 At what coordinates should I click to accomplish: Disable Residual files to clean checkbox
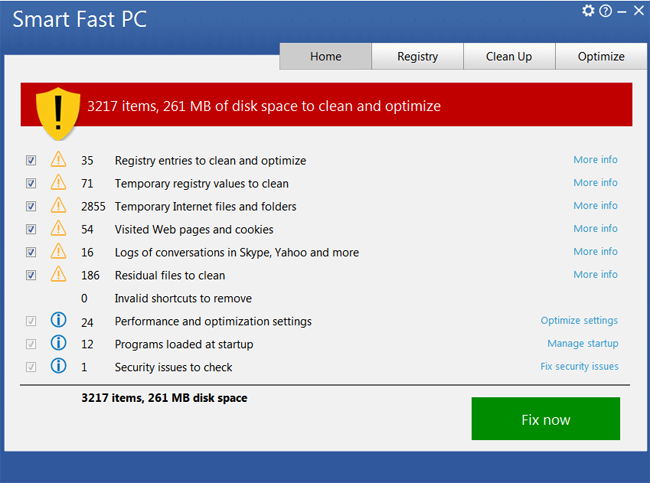tap(31, 275)
